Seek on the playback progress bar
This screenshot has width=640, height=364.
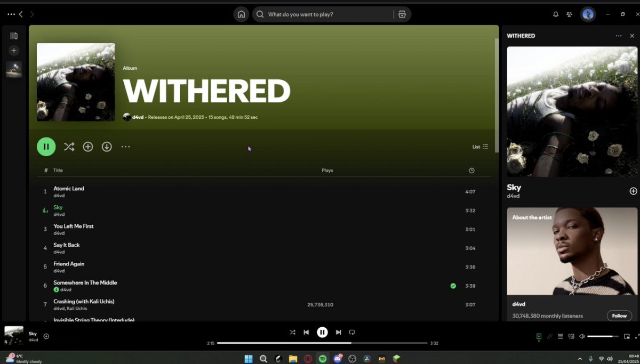[322, 343]
